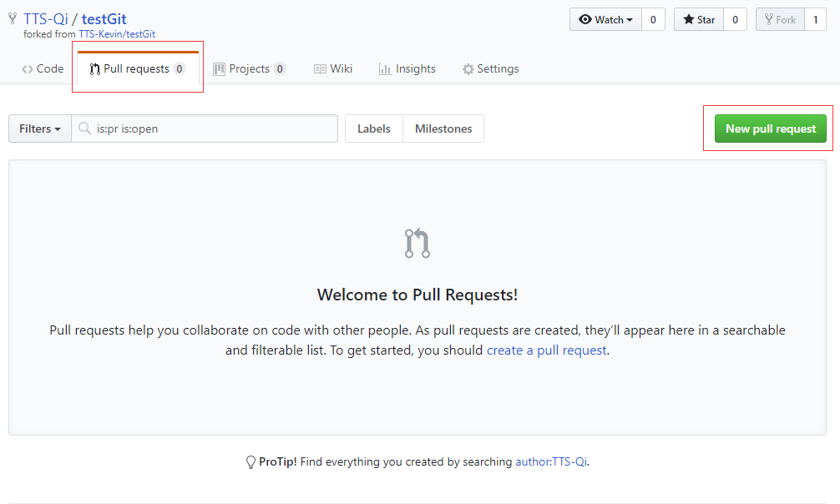Screen dimensions: 840x504
Task: Click the author:TTS-Qi search link
Action: [x=551, y=461]
